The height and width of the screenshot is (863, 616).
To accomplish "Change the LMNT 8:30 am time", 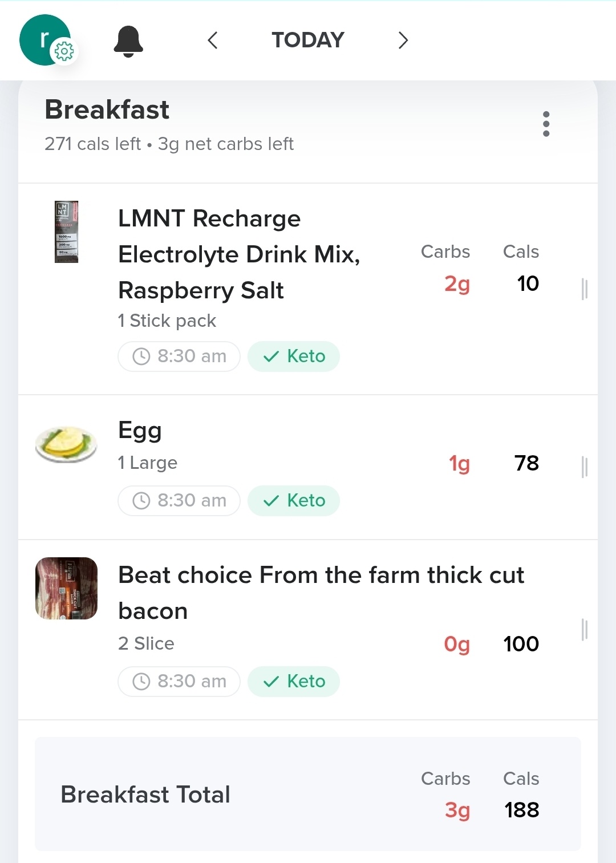I will pyautogui.click(x=179, y=356).
